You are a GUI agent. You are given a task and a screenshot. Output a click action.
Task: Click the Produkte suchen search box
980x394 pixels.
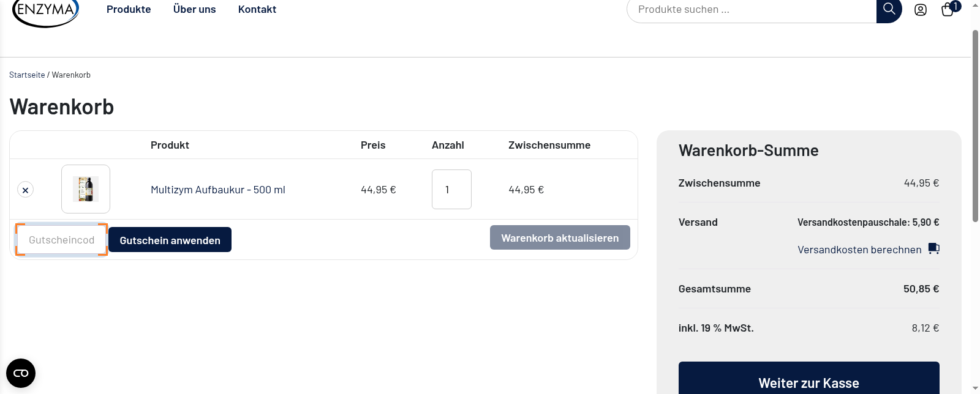750,9
